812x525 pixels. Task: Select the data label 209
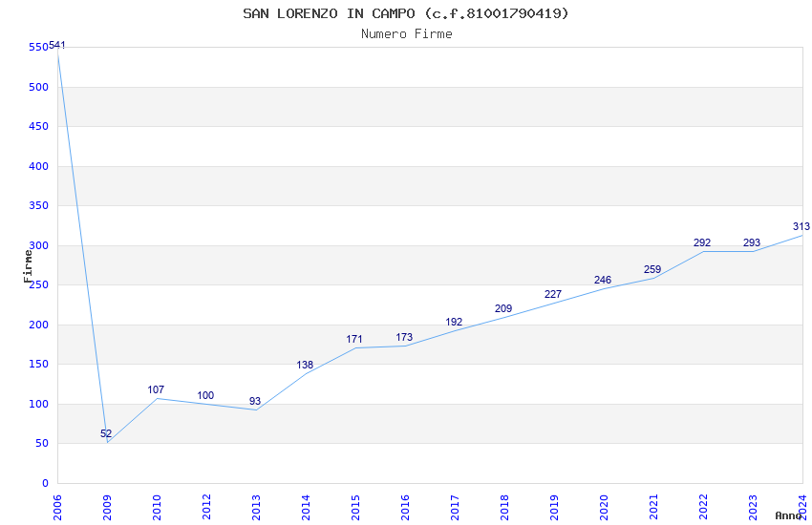tap(503, 308)
